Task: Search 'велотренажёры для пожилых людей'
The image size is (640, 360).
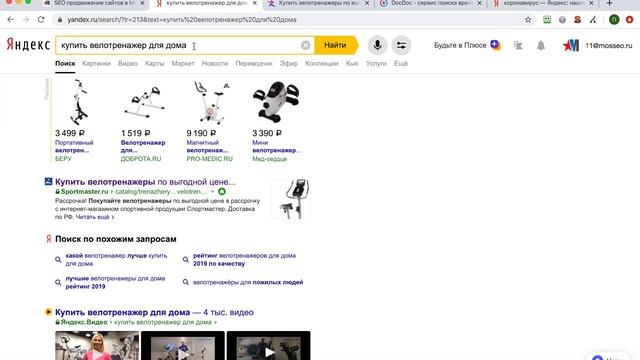Action: (248, 282)
